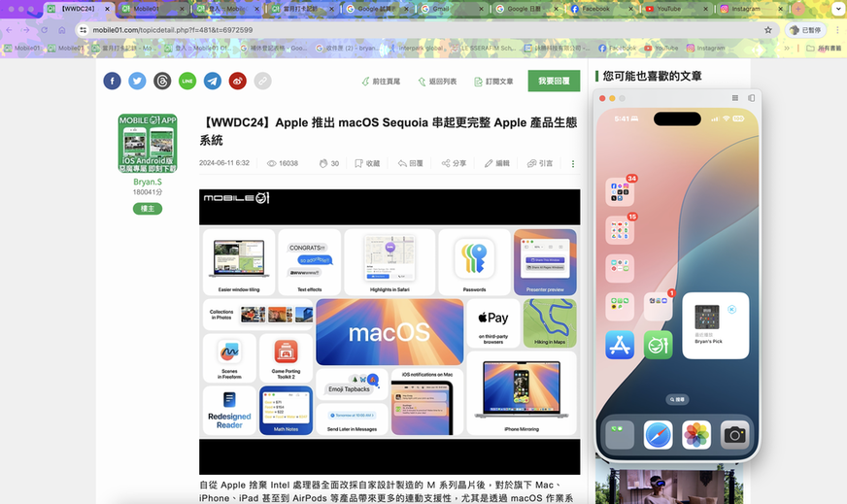Open the vertical three-dot post options
This screenshot has width=847, height=504.
tap(572, 164)
